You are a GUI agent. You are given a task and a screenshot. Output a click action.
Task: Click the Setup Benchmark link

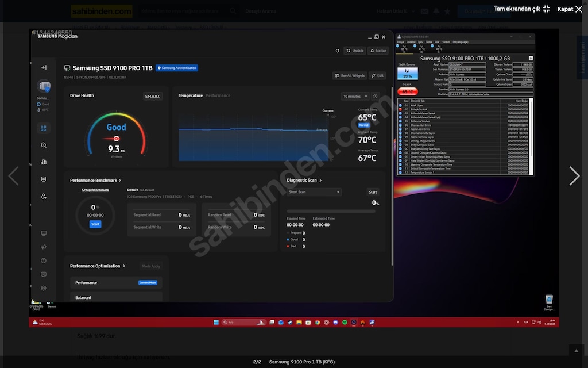[x=95, y=190]
